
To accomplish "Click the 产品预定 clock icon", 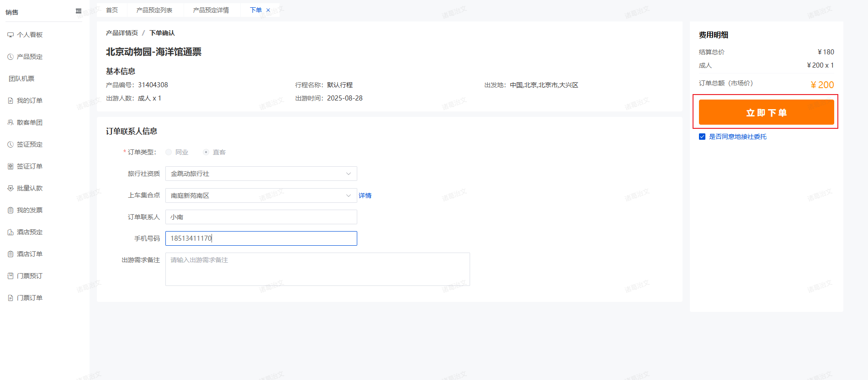I will pos(11,57).
